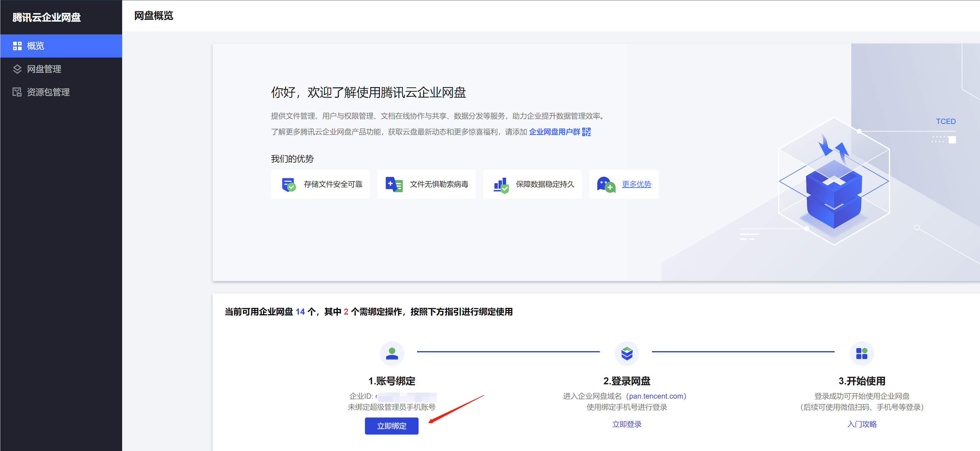Open the pan.tencent.com domain link
Viewport: 980px width, 451px height.
pyautogui.click(x=656, y=396)
